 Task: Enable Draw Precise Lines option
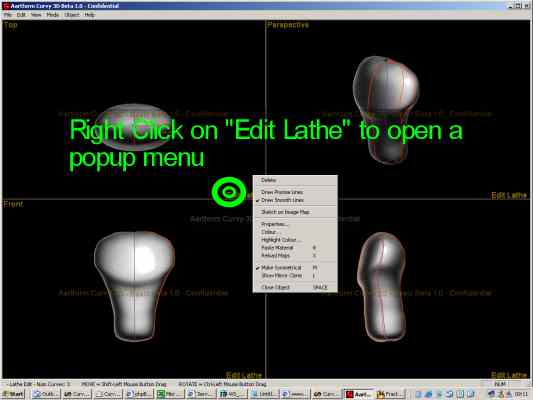click(x=282, y=192)
